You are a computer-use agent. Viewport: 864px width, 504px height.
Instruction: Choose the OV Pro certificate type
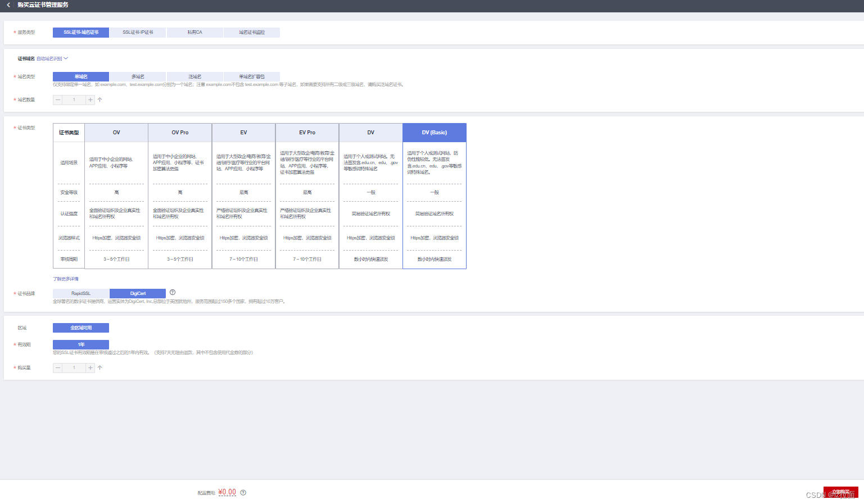(180, 133)
